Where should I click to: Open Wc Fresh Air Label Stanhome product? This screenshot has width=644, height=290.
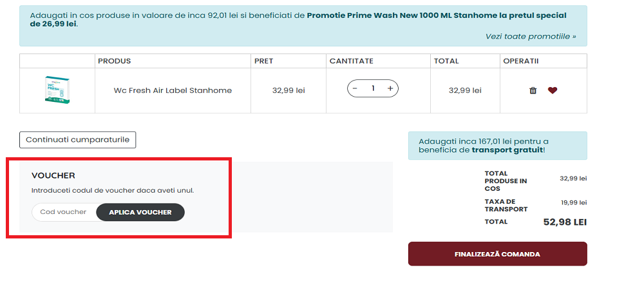(x=173, y=90)
